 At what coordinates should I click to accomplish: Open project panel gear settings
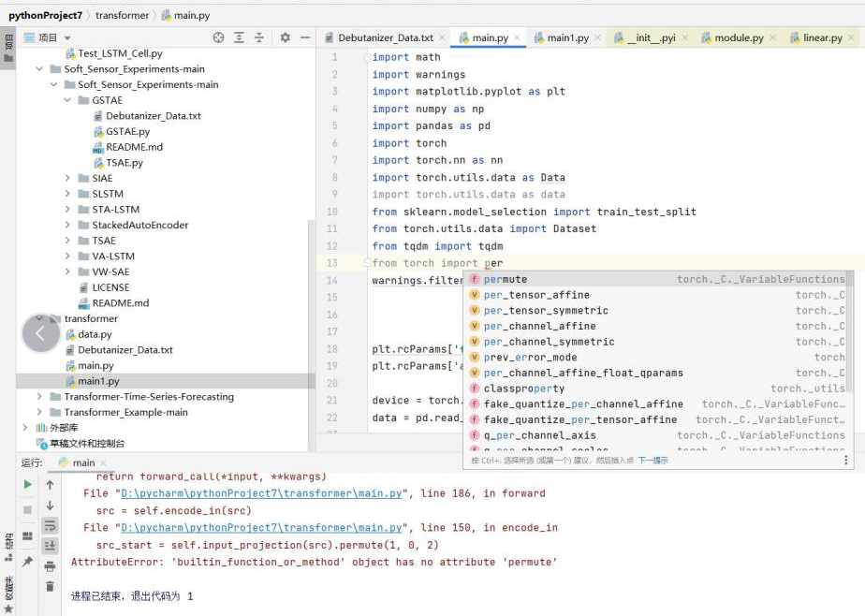(x=286, y=37)
